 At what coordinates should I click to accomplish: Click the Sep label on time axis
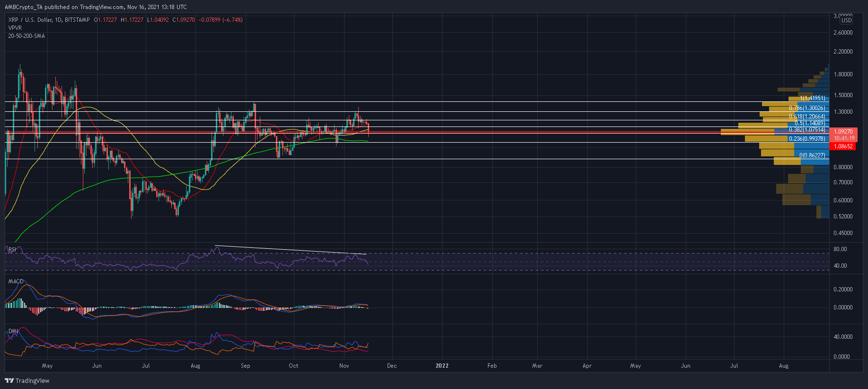coord(245,366)
